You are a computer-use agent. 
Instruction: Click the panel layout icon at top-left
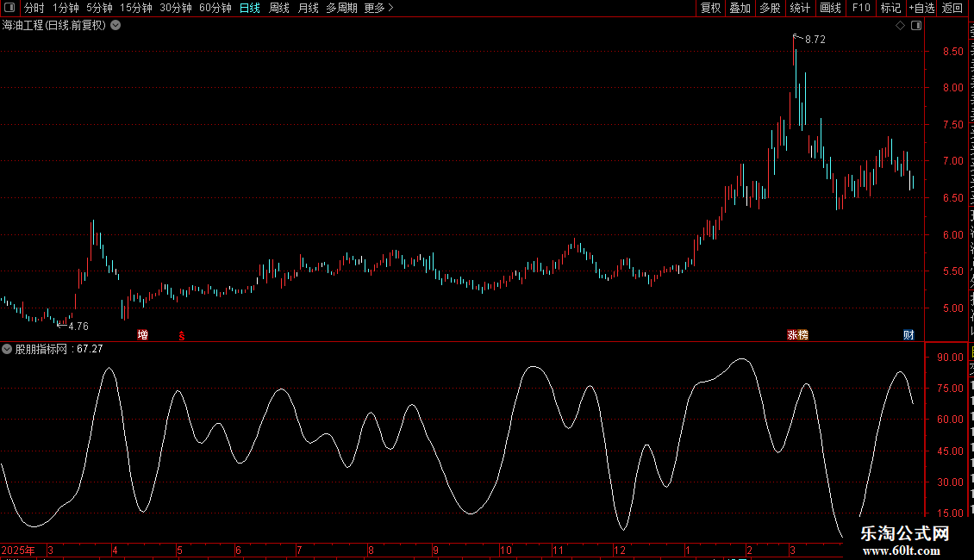(x=9, y=8)
